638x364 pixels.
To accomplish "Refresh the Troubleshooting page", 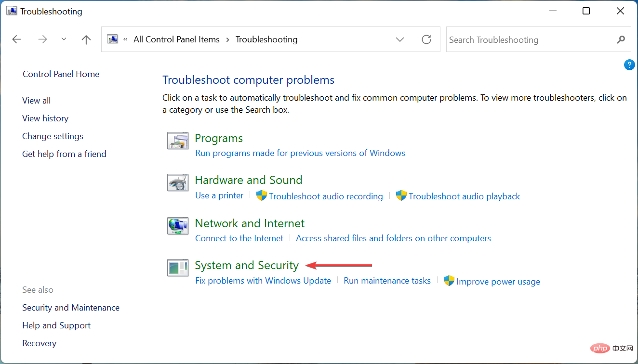I will click(x=426, y=39).
